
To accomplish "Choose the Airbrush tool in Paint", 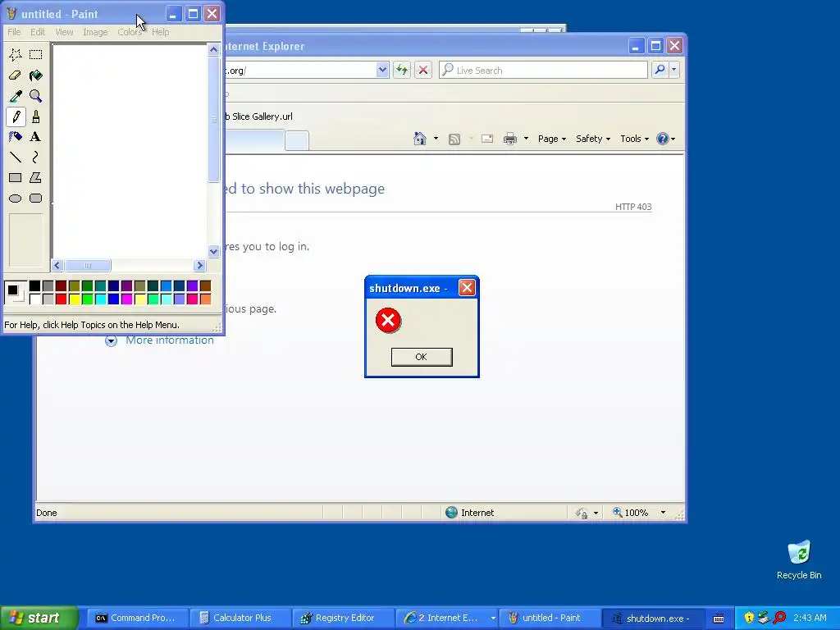I will click(16, 137).
